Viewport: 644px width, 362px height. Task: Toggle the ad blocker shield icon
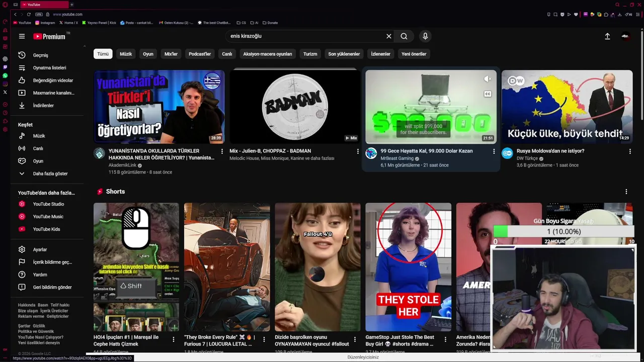(x=562, y=14)
